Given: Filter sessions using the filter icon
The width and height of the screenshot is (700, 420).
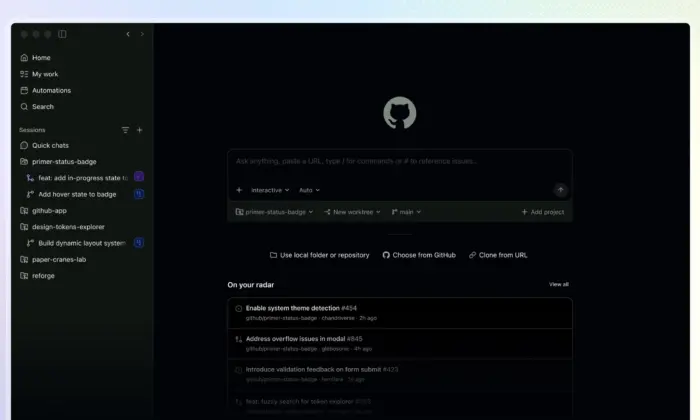Looking at the screenshot, I should point(125,130).
